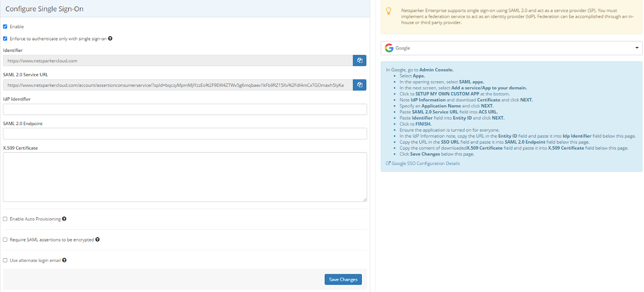Copy the Identifier URL to clipboard

359,60
